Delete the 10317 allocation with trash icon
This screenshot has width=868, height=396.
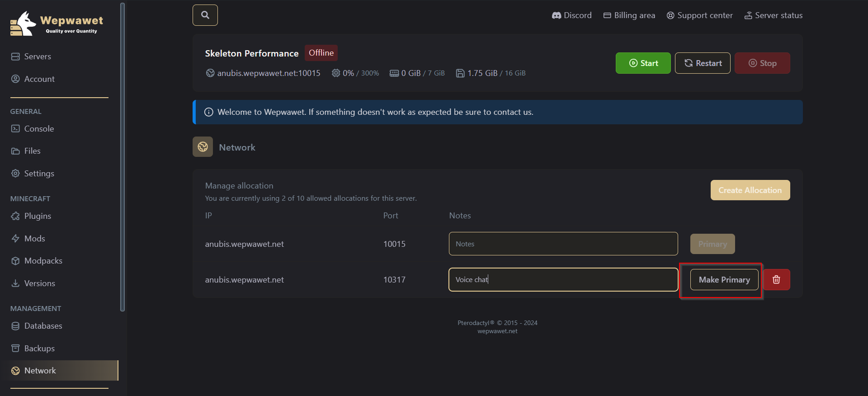[776, 279]
